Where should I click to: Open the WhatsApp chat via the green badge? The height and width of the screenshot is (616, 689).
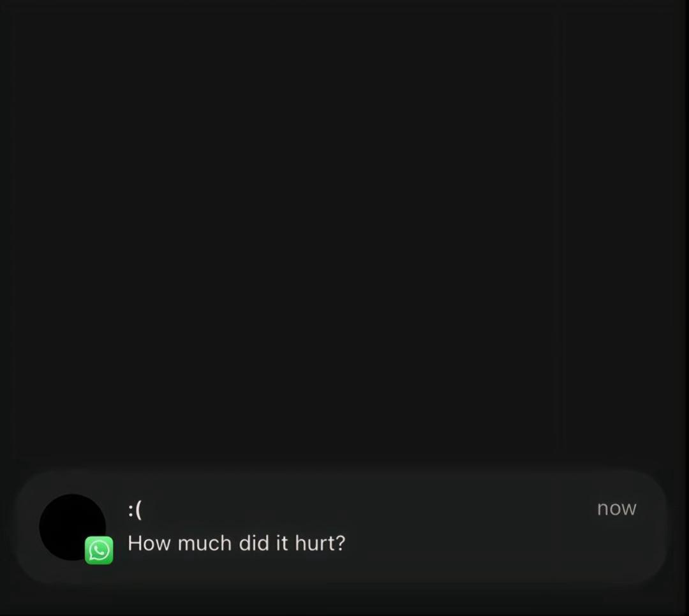coord(99,550)
